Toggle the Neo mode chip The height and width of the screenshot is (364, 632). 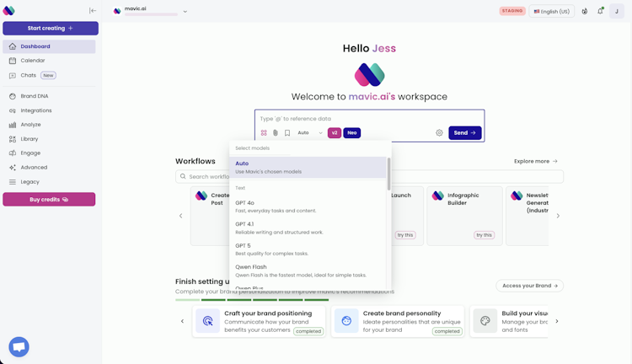(x=352, y=132)
